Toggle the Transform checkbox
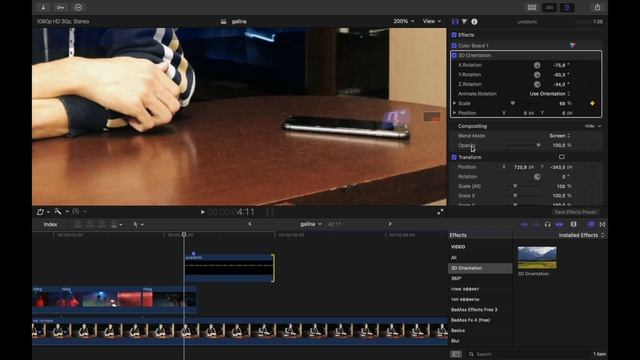Screen dimensions: 640x360 click(454, 157)
